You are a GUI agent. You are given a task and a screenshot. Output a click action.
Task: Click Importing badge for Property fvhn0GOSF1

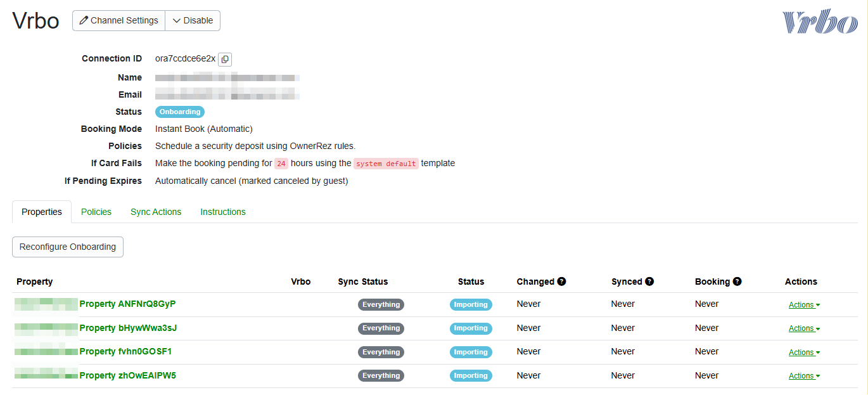tap(471, 352)
